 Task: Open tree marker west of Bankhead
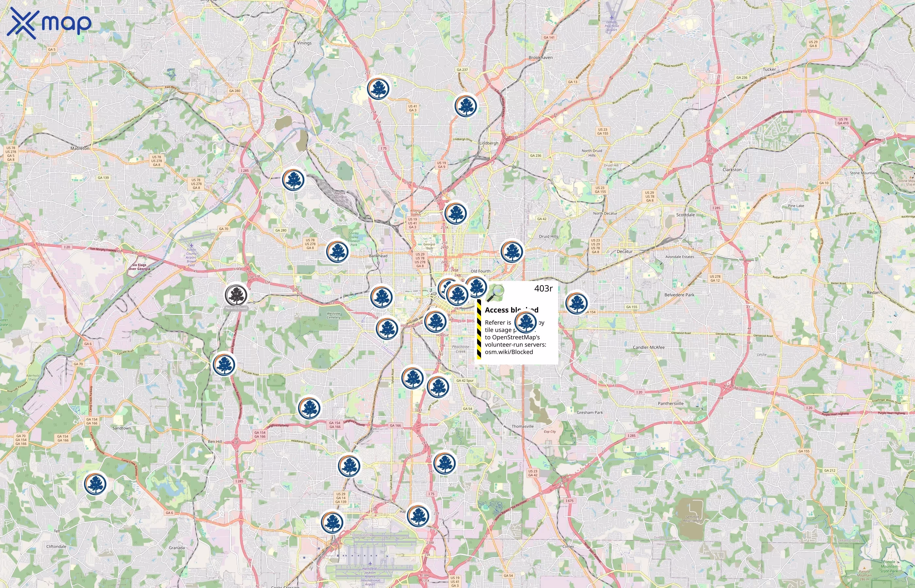(338, 251)
